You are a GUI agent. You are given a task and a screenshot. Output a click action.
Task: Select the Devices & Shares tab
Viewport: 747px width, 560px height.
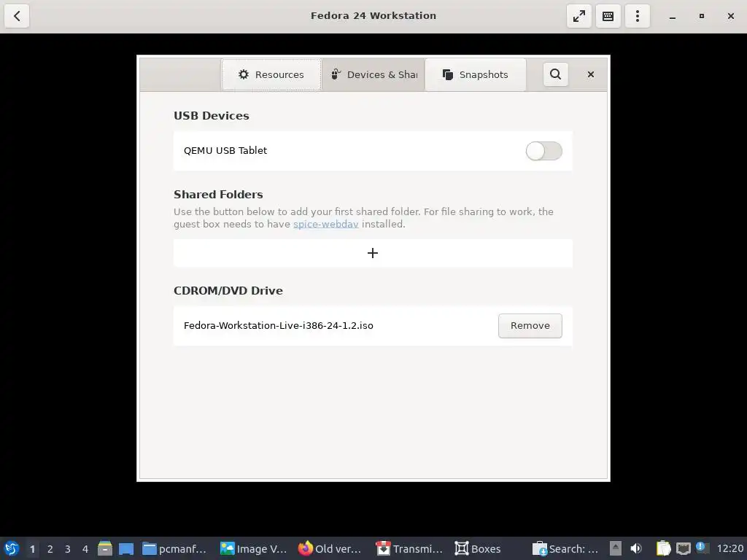click(x=373, y=75)
